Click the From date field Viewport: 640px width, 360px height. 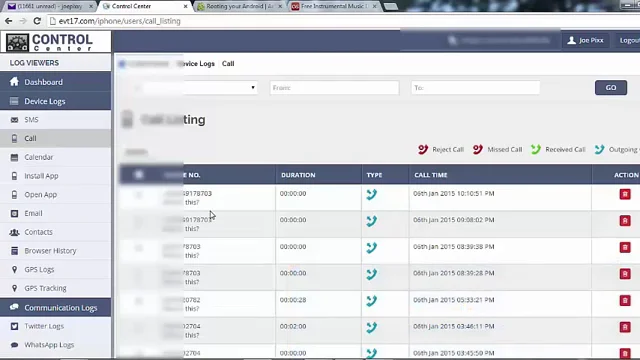334,87
